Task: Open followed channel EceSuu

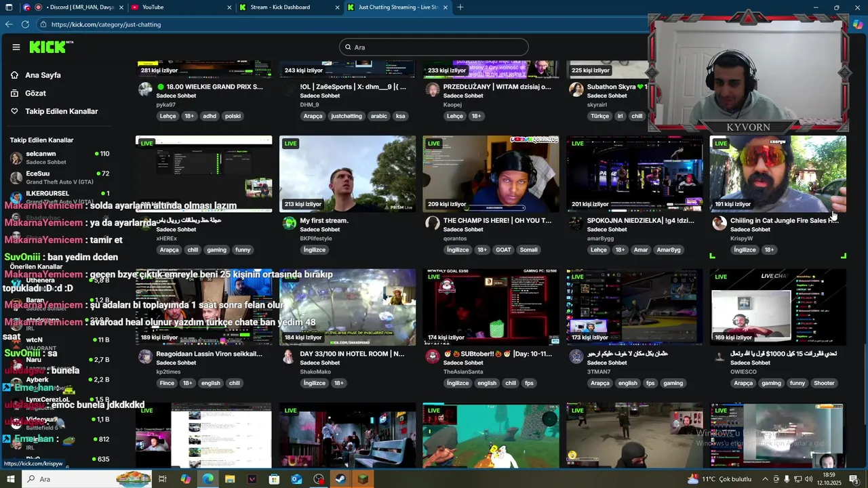Action: click(60, 178)
